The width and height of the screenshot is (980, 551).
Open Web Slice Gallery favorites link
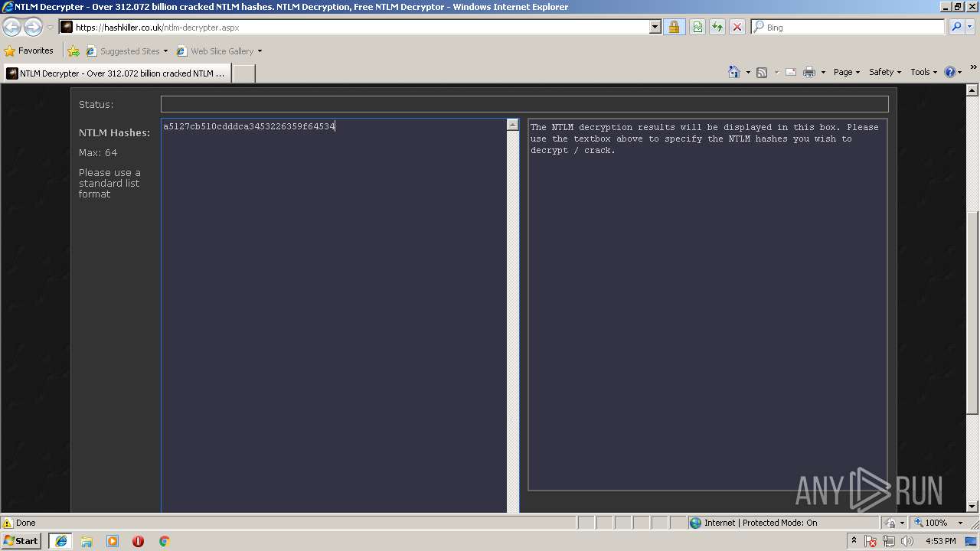(x=219, y=51)
